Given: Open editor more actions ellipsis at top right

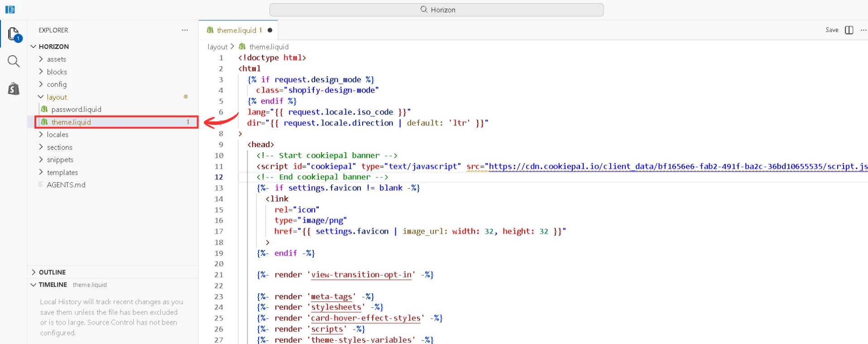Looking at the screenshot, I should coord(863,30).
